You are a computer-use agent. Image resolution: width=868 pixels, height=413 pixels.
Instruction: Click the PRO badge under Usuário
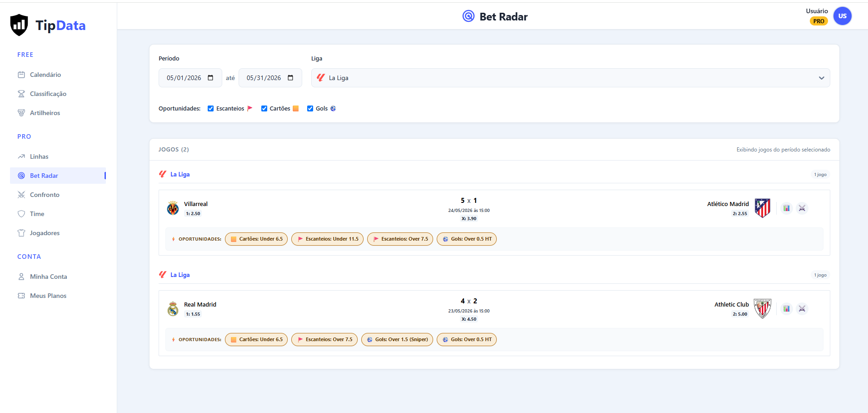[819, 21]
